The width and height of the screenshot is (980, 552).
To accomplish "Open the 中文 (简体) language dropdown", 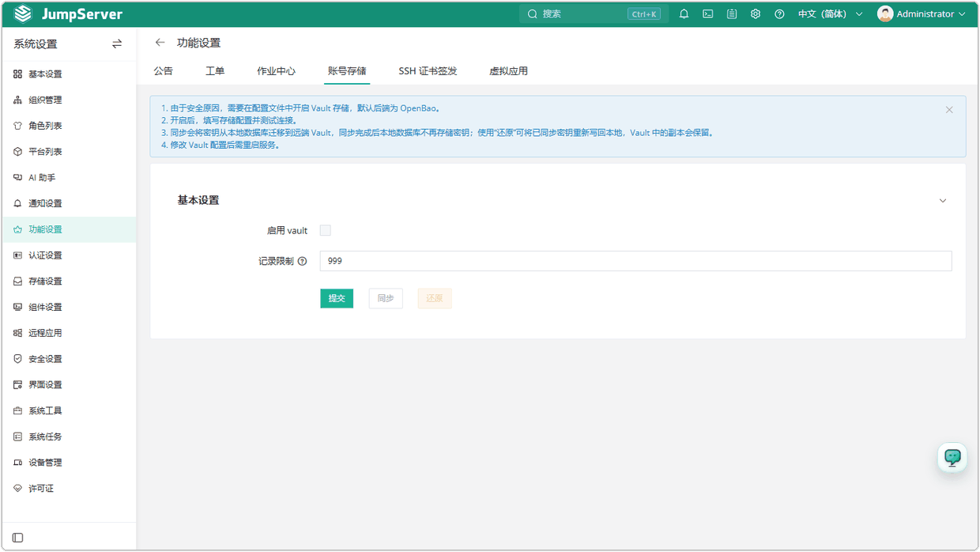I will 831,14.
